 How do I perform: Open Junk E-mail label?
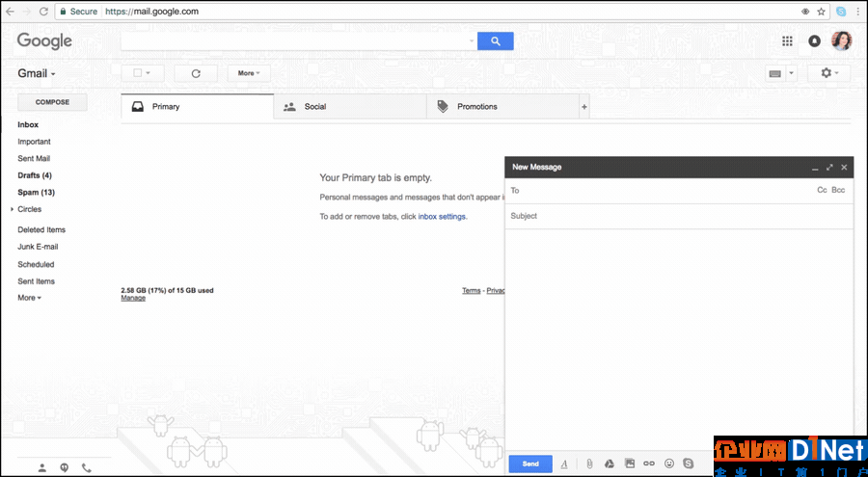tap(38, 247)
